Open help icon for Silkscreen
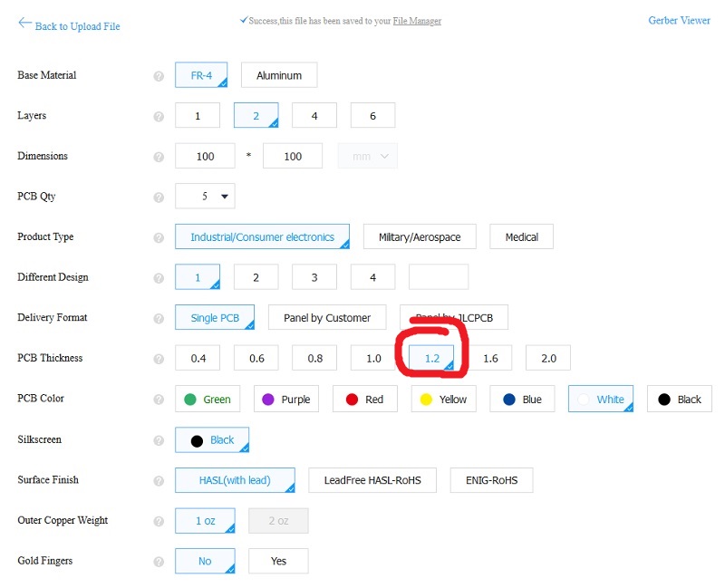The width and height of the screenshot is (725, 588). coord(159,440)
